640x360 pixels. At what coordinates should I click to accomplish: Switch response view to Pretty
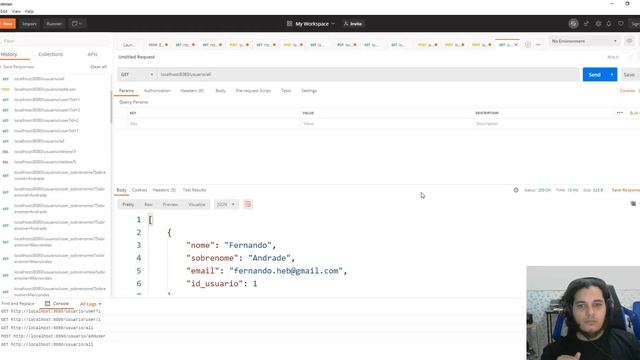click(128, 204)
